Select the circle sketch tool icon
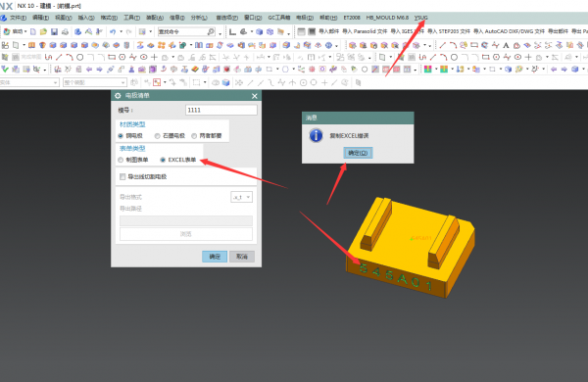588x382 pixels. 80,58
